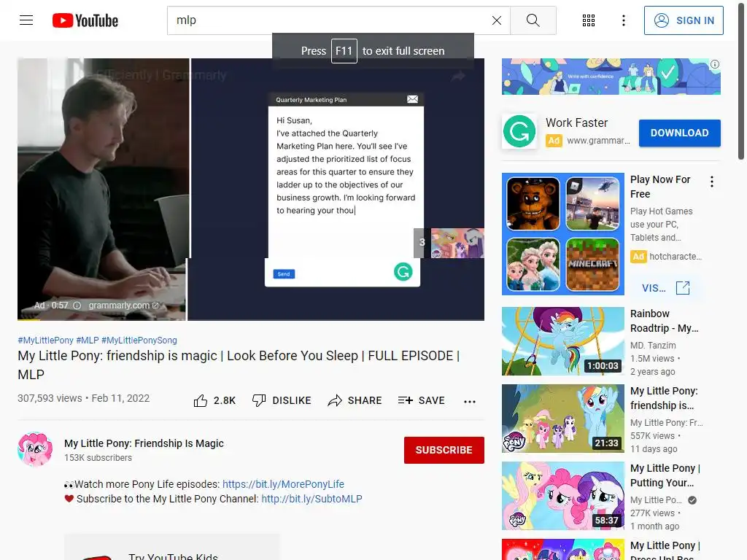Viewport: 747px width, 560px height.
Task: Click the banner ad info icon
Action: coord(715,64)
